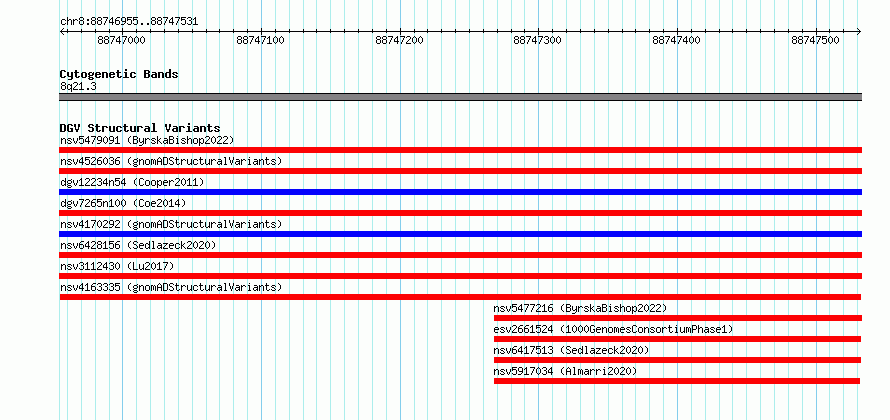Viewport: 890px width, 420px height.
Task: Open the nsv5477216 (ByrskaBishop2022) label
Action: (580, 308)
